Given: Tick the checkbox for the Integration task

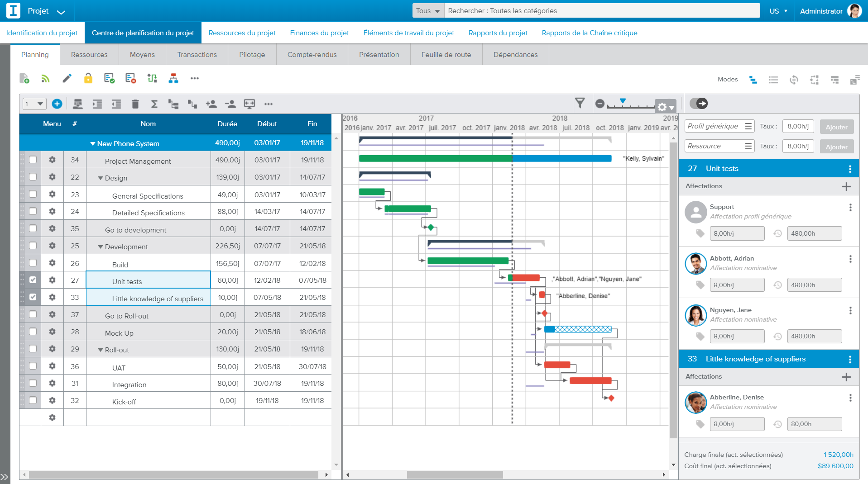Looking at the screenshot, I should (32, 383).
